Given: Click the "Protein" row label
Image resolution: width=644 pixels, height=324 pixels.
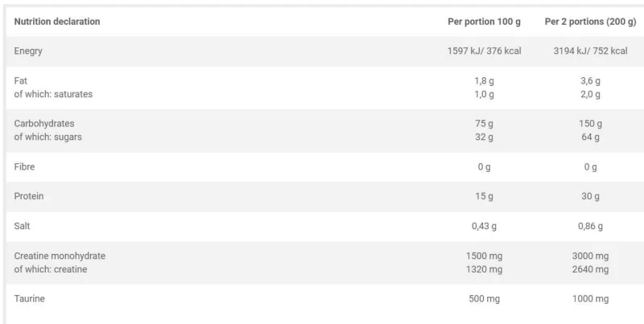Looking at the screenshot, I should [29, 197].
